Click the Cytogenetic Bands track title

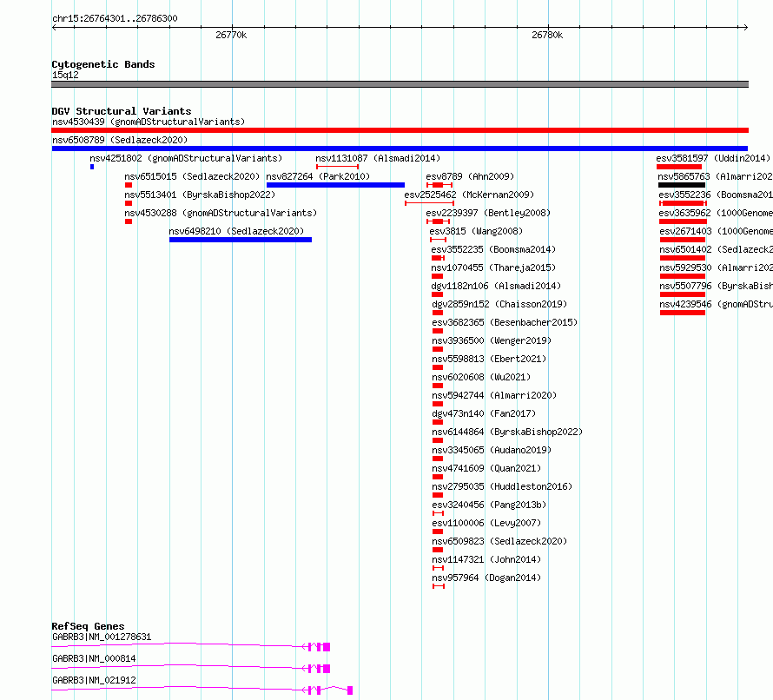[103, 64]
